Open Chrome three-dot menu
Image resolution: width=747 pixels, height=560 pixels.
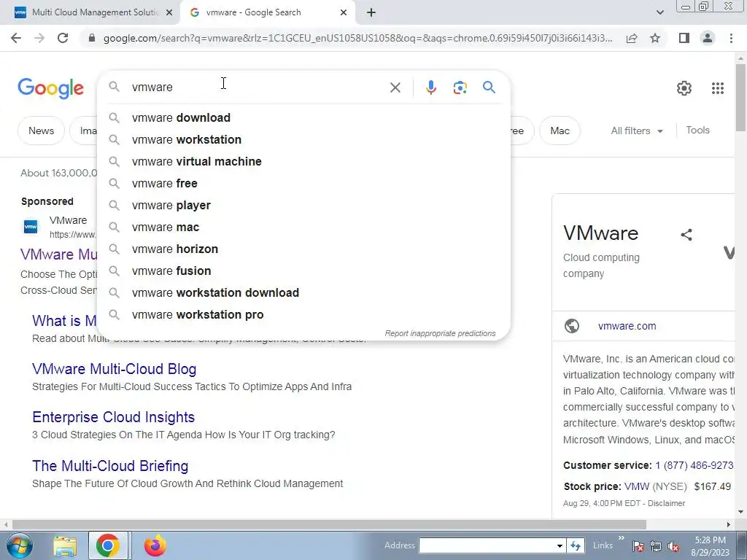point(731,38)
